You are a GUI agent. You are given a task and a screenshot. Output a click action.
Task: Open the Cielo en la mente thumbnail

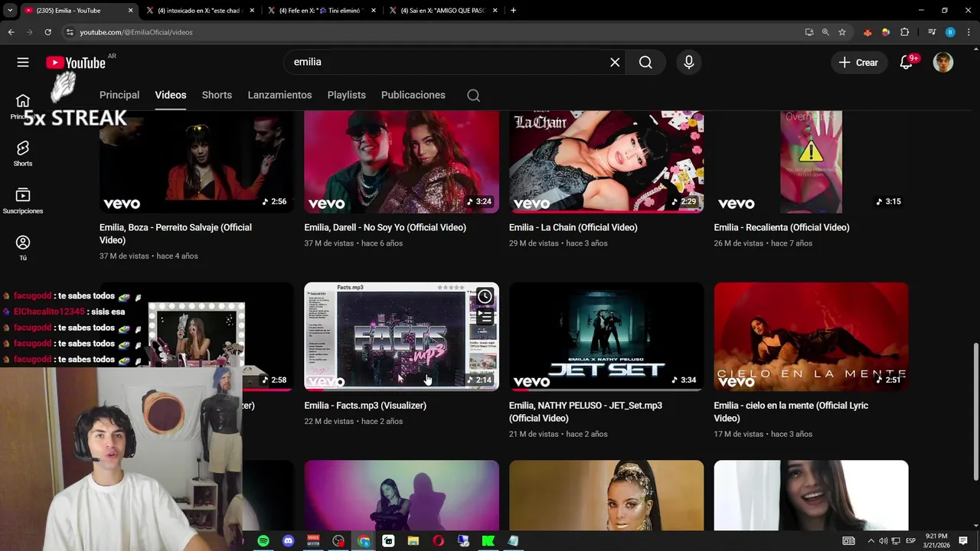[x=811, y=337]
